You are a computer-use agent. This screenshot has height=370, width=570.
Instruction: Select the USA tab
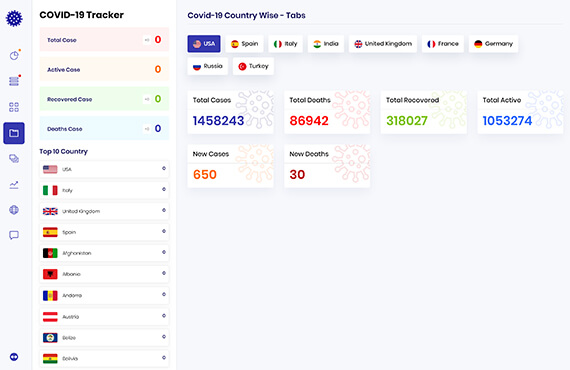204,44
